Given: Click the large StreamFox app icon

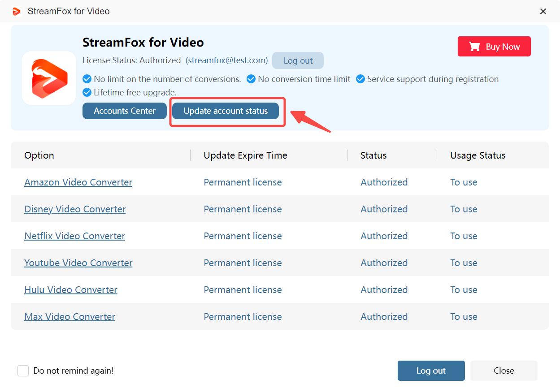Looking at the screenshot, I should [49, 78].
